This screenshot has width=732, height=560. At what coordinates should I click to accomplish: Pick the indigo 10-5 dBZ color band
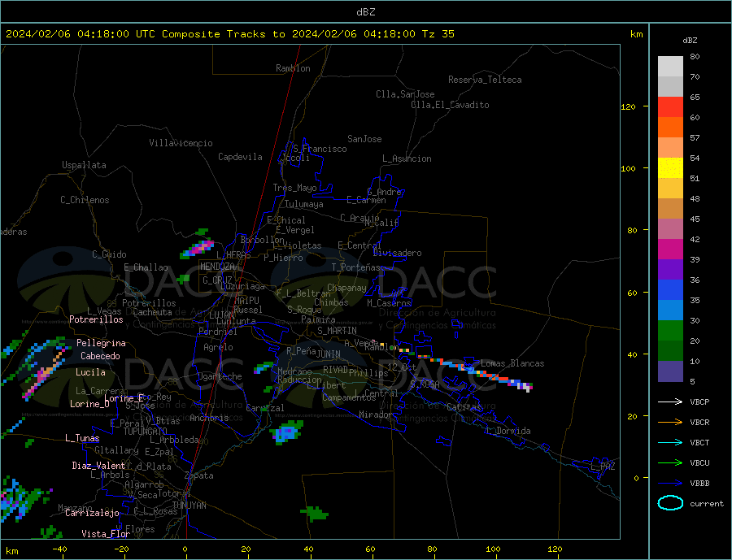(x=670, y=371)
